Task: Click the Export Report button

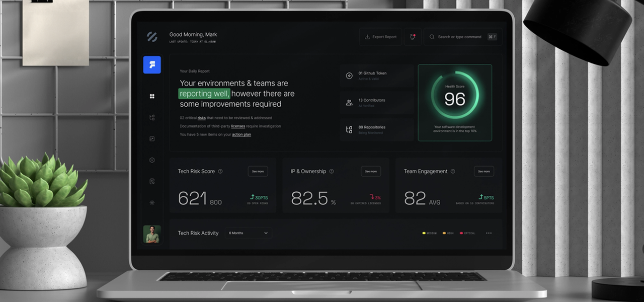Action: point(380,37)
